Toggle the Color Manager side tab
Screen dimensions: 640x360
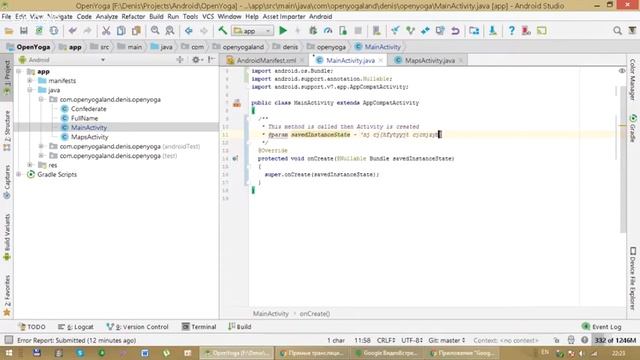click(633, 80)
